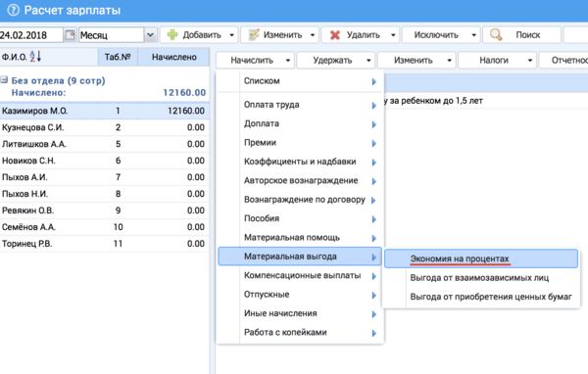The width and height of the screenshot is (588, 374).
Task: Select employee Литвишков А.А.
Action: pos(104,144)
